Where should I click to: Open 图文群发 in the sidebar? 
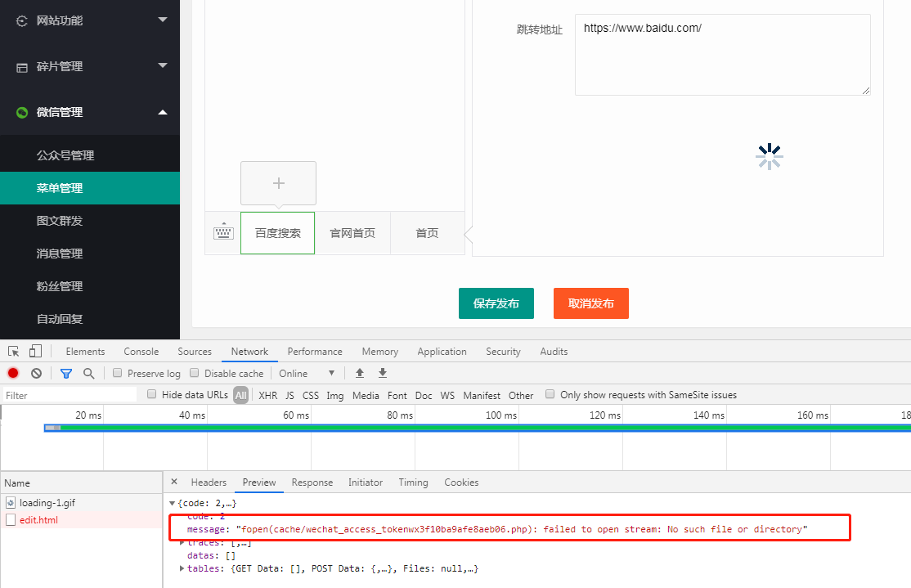tap(90, 221)
